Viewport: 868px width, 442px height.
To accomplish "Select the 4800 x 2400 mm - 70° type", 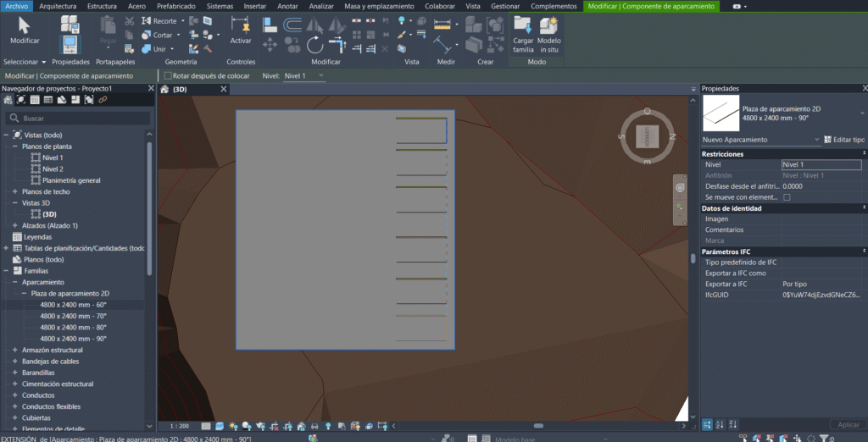I will click(73, 316).
